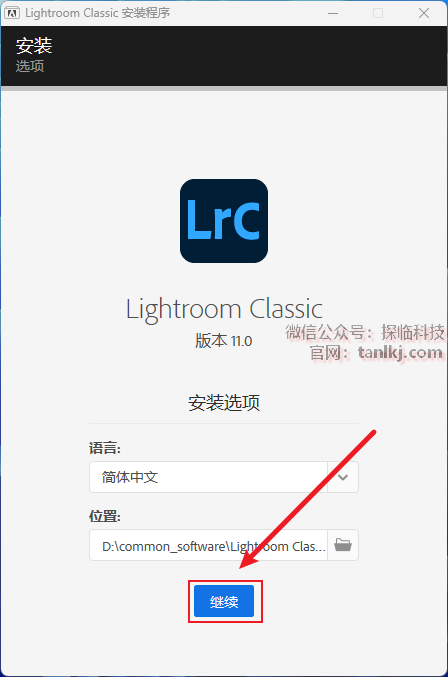Open the folder browse icon for install location
Viewport: 448px width, 677px height.
pos(343,545)
